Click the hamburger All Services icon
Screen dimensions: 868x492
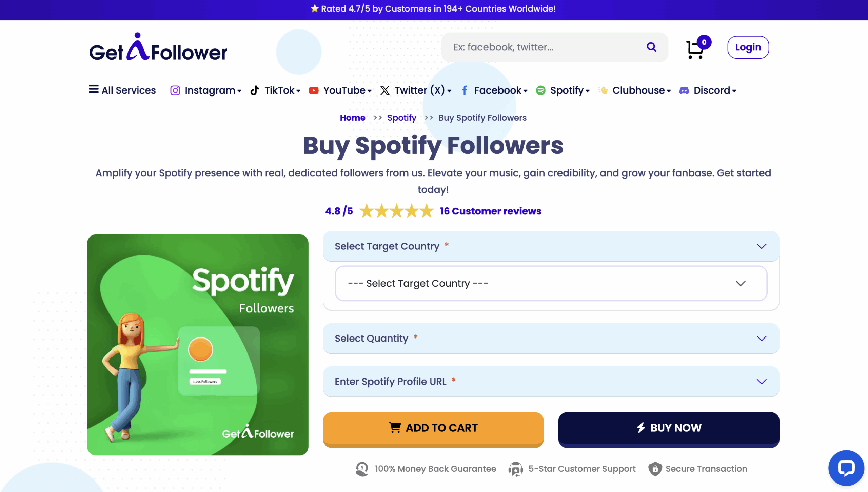pyautogui.click(x=94, y=89)
